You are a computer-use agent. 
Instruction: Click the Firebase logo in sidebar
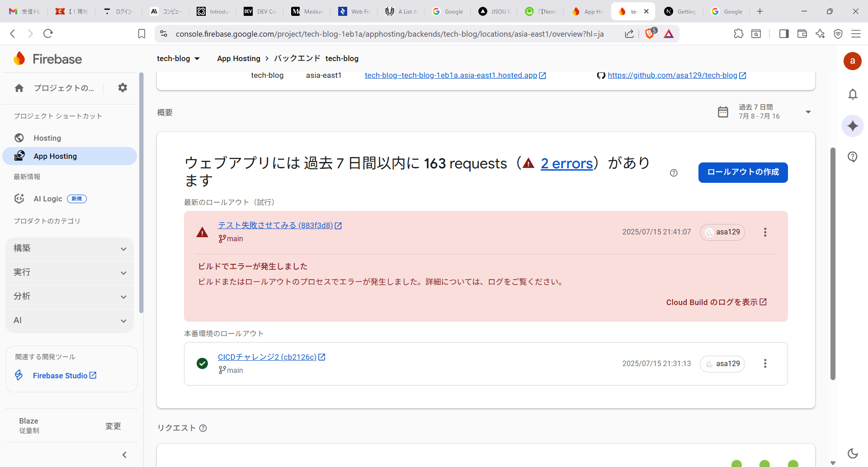tap(47, 59)
